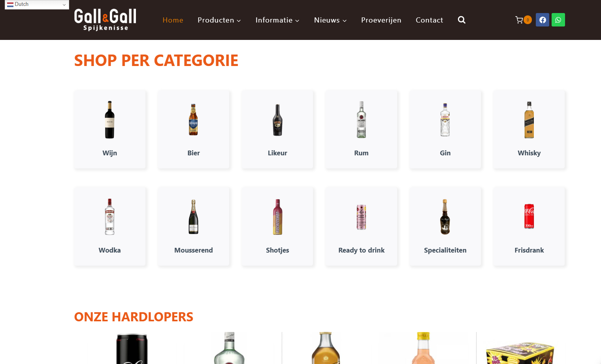The image size is (601, 364).
Task: Open the search magnifier icon
Action: pyautogui.click(x=462, y=20)
